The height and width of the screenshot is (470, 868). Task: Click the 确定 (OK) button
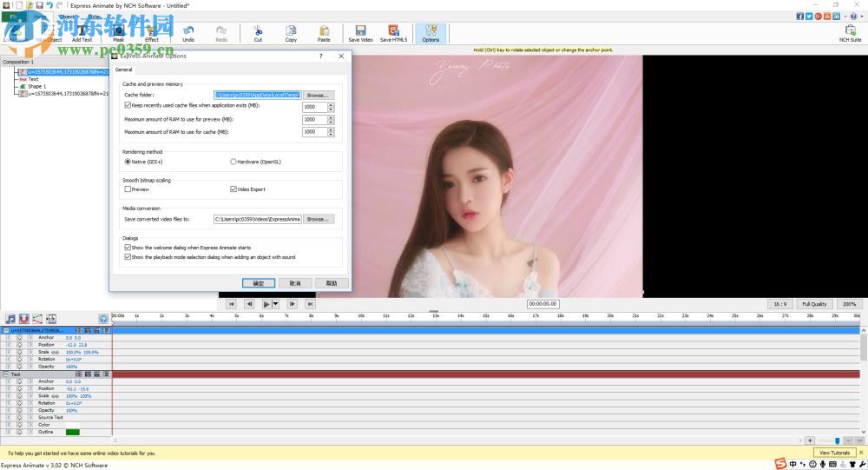pos(259,283)
